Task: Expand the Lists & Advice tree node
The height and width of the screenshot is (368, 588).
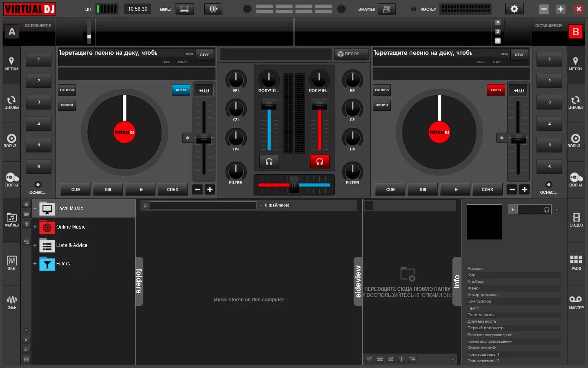Action: 35,245
